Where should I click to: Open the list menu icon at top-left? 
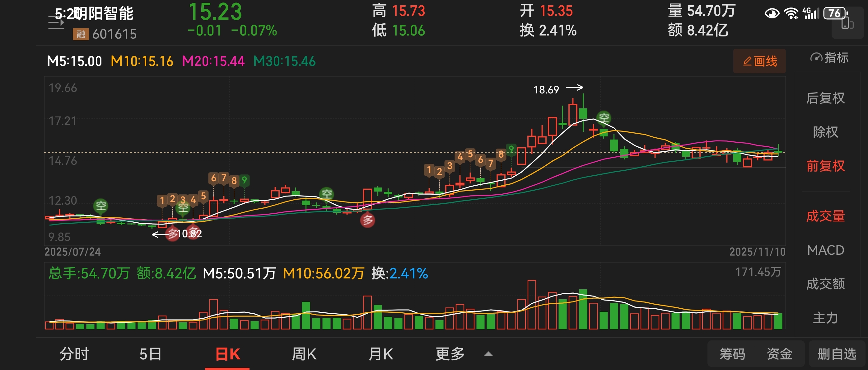coord(56,23)
